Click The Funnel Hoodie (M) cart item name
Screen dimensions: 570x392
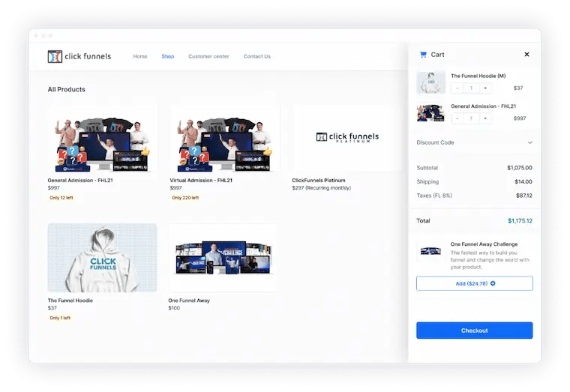(x=478, y=76)
